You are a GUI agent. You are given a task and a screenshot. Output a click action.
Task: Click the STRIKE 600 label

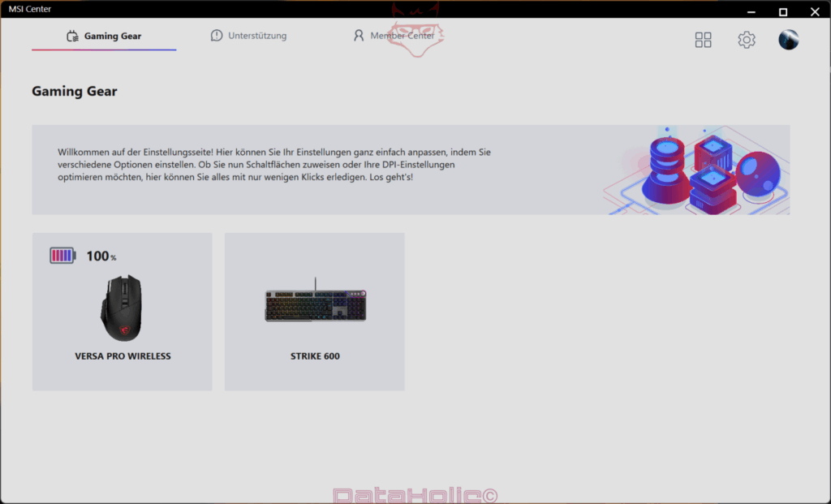(x=315, y=356)
